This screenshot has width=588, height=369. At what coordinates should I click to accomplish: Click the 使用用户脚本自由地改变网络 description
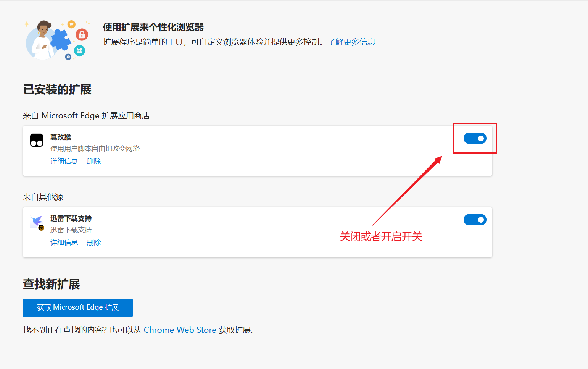pos(95,149)
